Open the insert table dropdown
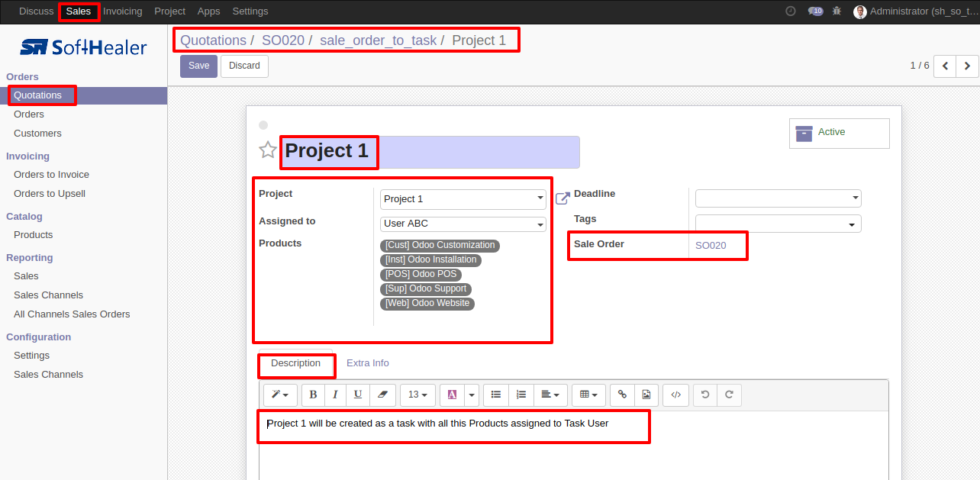The height and width of the screenshot is (480, 980). click(589, 395)
